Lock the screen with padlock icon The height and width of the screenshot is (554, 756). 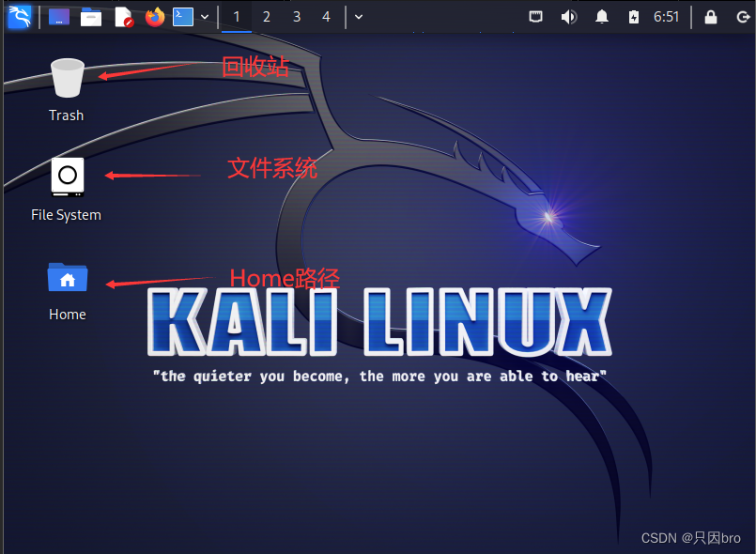[x=711, y=17]
